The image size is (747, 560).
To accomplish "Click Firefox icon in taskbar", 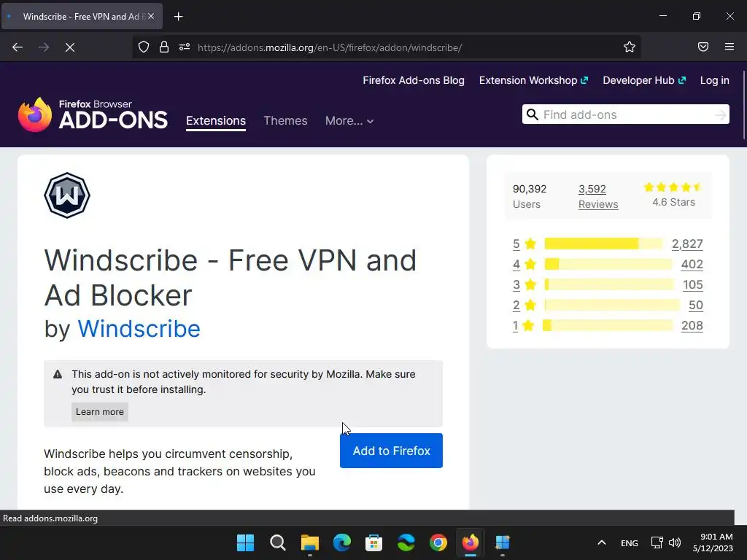I will click(x=471, y=542).
